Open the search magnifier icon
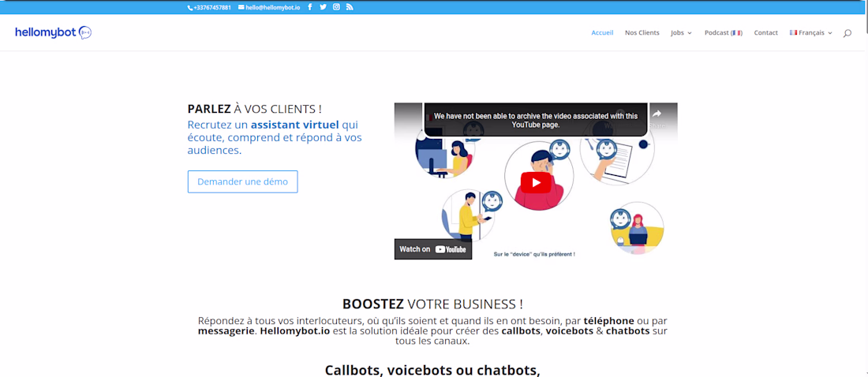Image resolution: width=868 pixels, height=377 pixels. coord(847,33)
